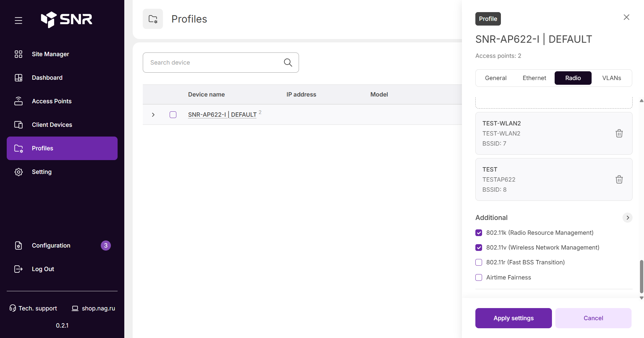The width and height of the screenshot is (644, 338).
Task: Click the SNR logo
Action: click(67, 20)
